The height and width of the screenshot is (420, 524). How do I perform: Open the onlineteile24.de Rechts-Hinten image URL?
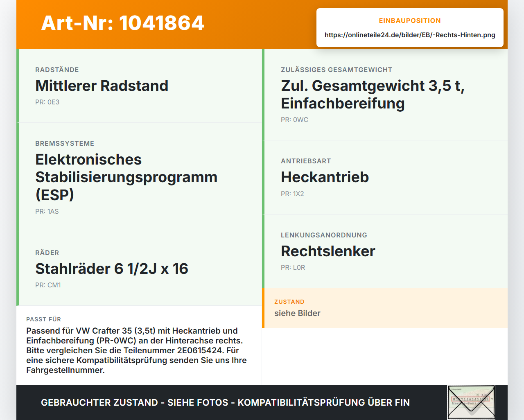click(x=410, y=35)
